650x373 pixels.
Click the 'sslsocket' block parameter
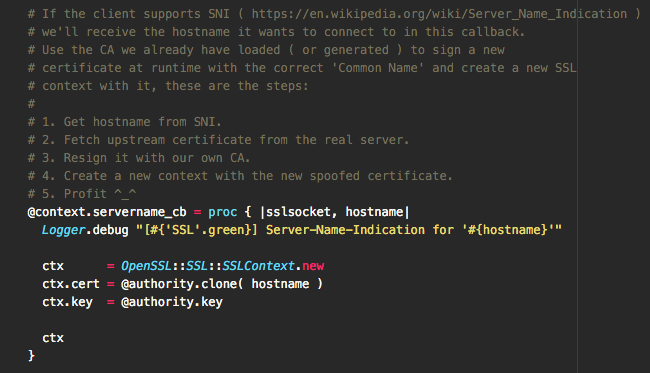(x=298, y=212)
